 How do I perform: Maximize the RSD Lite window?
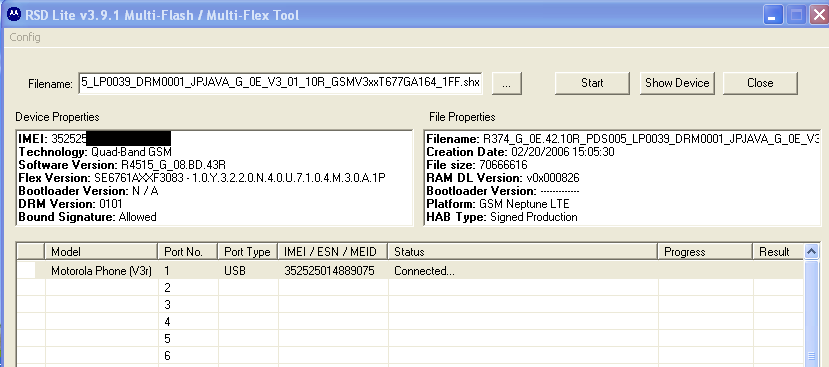click(x=796, y=15)
